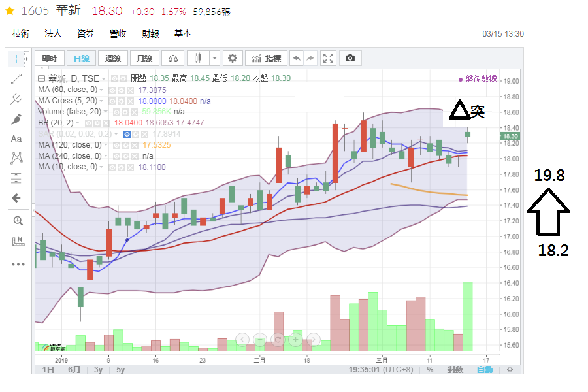Set time range to 6月
The height and width of the screenshot is (392, 588).
[x=74, y=370]
